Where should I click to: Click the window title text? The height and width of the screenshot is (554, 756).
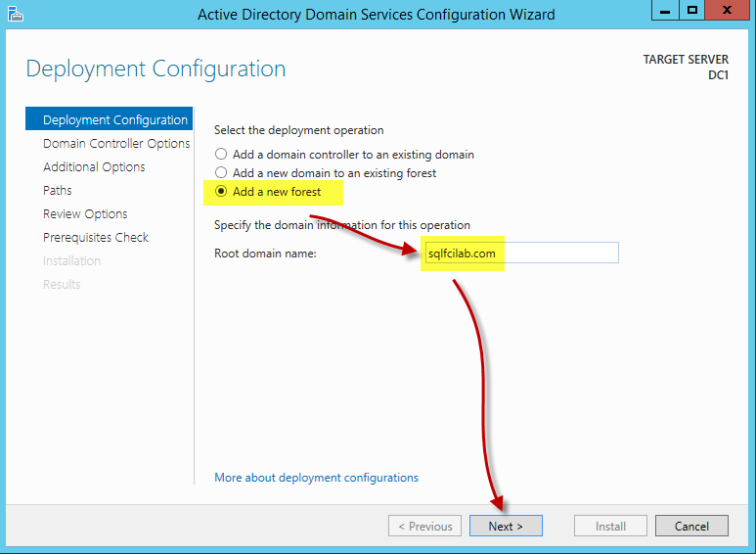pyautogui.click(x=377, y=15)
